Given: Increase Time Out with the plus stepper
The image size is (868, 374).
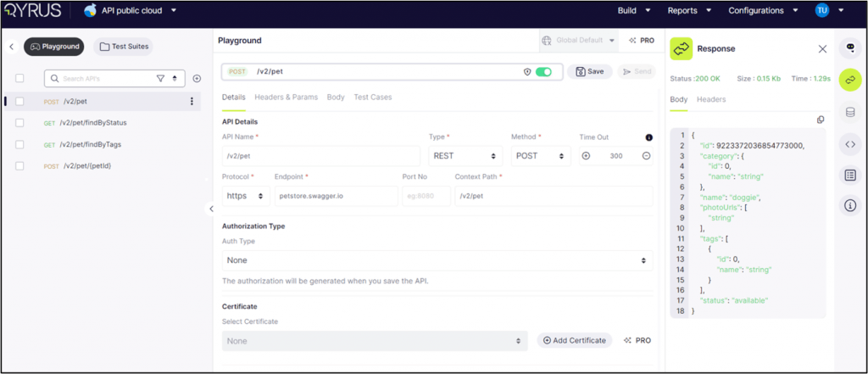Looking at the screenshot, I should [586, 156].
